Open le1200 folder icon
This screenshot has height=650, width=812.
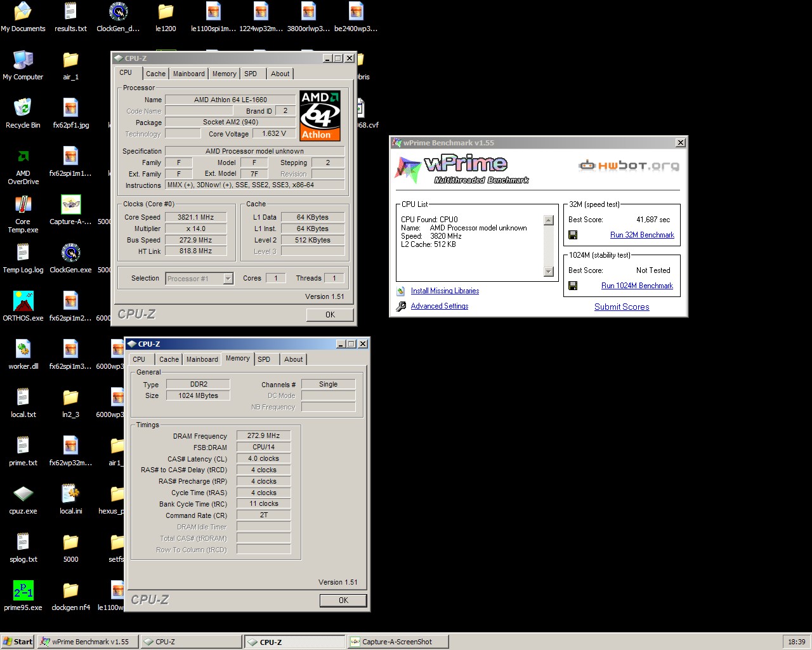(x=166, y=17)
